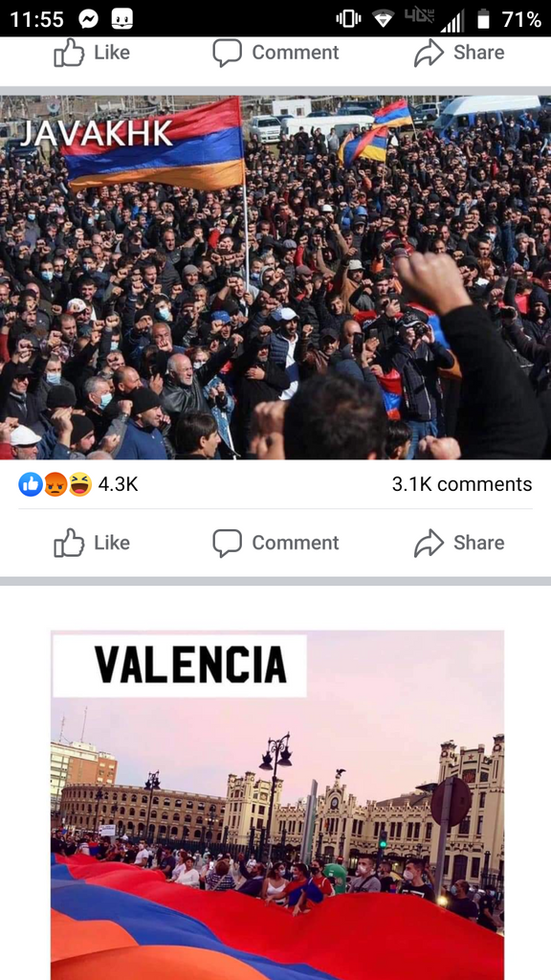Click the angry reaction emoji
551x980 pixels.
[x=55, y=484]
